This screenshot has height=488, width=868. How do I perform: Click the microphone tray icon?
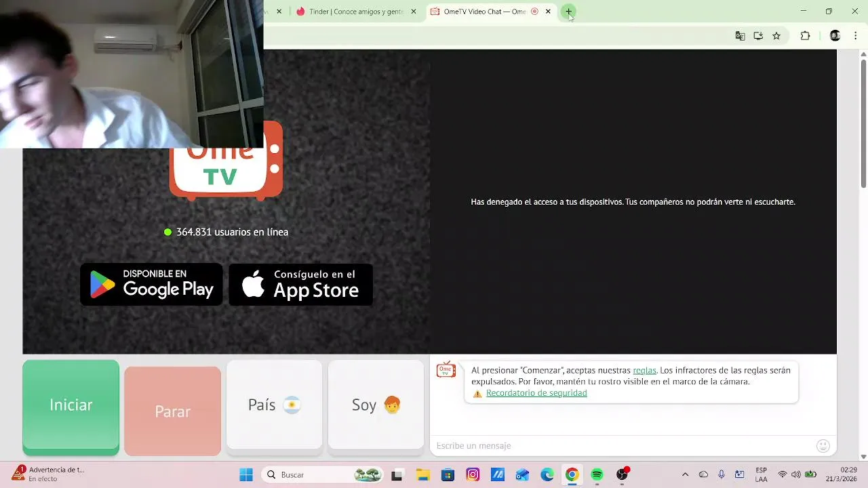722,474
